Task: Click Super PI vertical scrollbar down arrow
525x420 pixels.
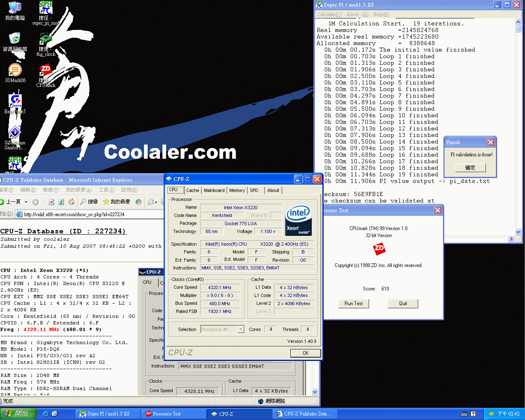Action: pyautogui.click(x=518, y=232)
